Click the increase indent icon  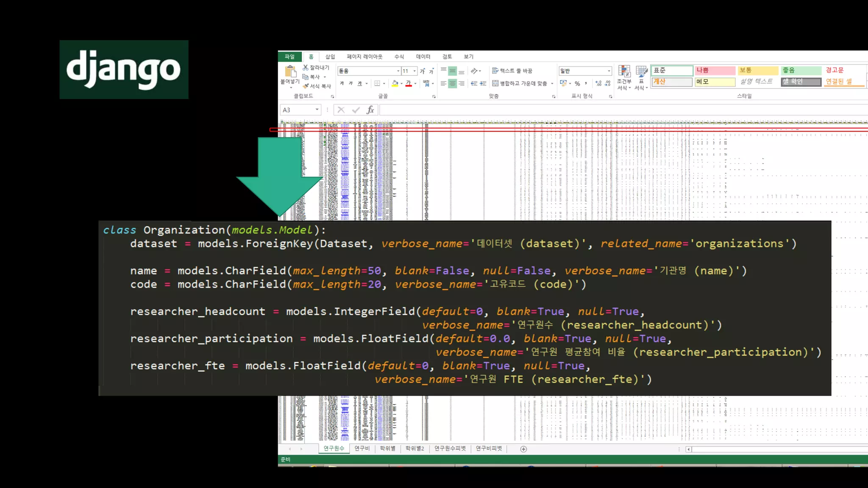pyautogui.click(x=483, y=83)
